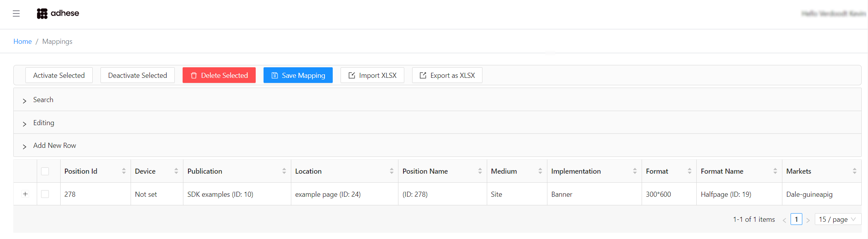Open the 15 / page size dropdown

point(838,219)
